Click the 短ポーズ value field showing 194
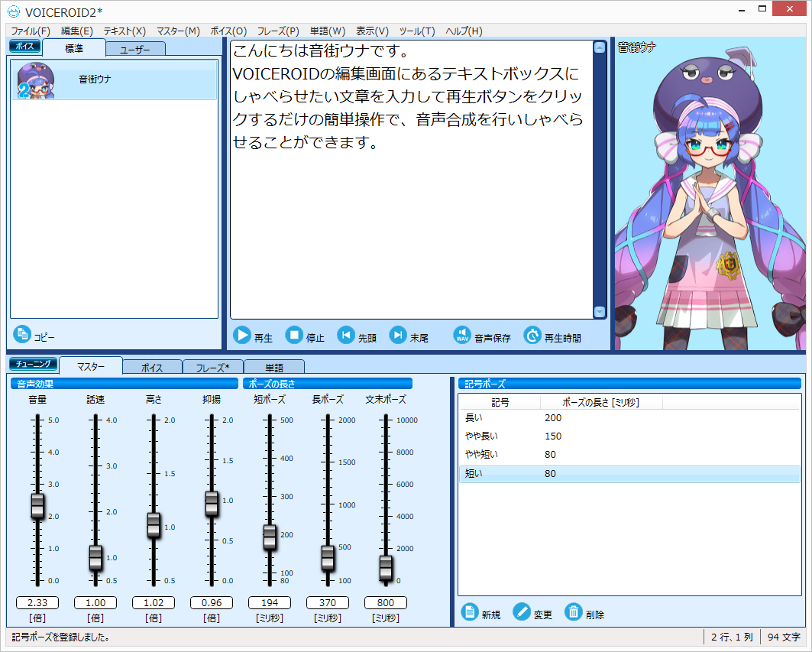Screen dimensions: 812x652 pyautogui.click(x=270, y=603)
